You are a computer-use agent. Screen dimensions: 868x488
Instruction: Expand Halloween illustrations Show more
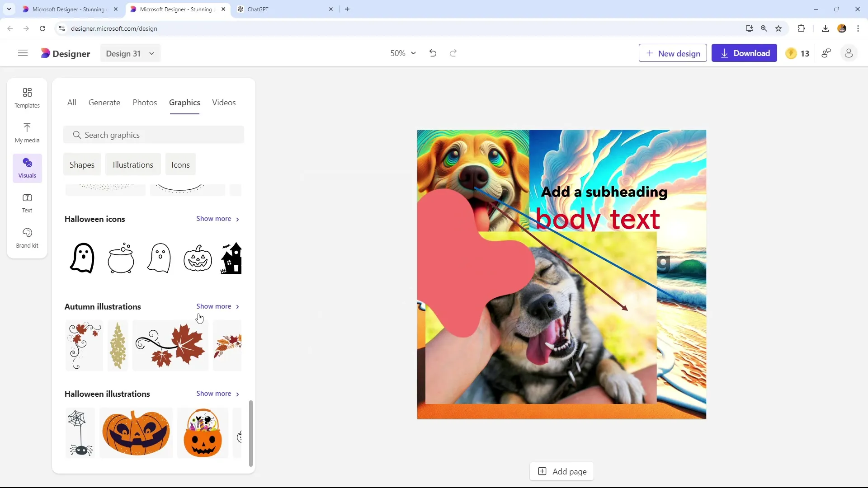pos(218,393)
